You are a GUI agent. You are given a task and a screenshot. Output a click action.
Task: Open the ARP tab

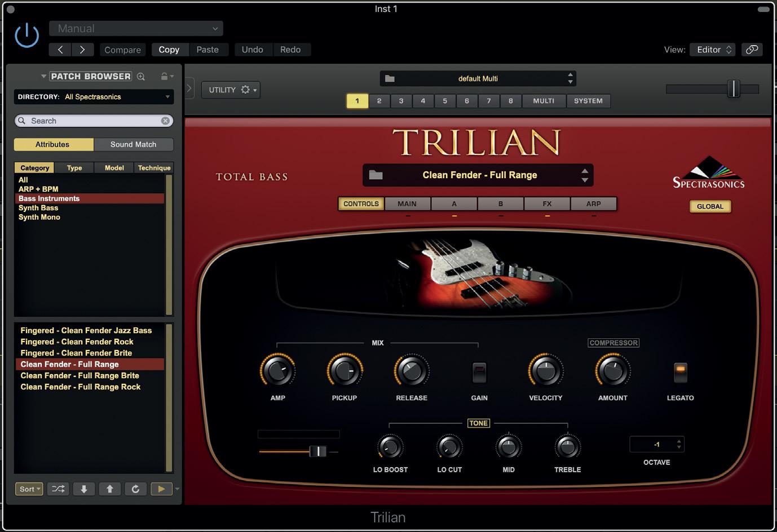coord(594,204)
